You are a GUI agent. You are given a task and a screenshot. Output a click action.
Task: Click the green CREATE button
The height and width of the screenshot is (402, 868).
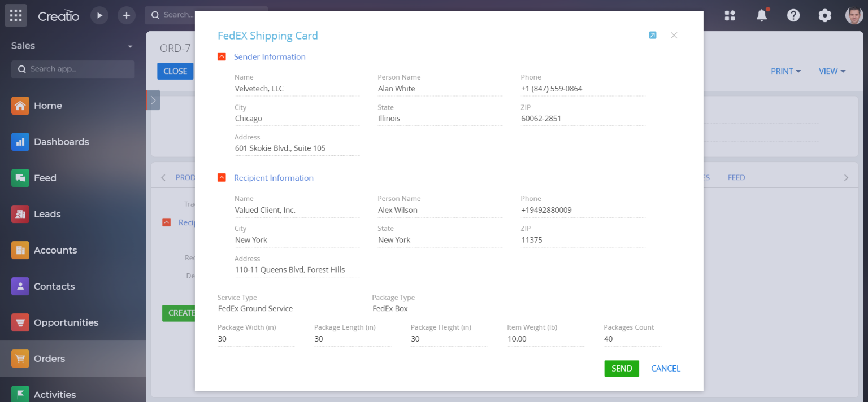tap(179, 313)
